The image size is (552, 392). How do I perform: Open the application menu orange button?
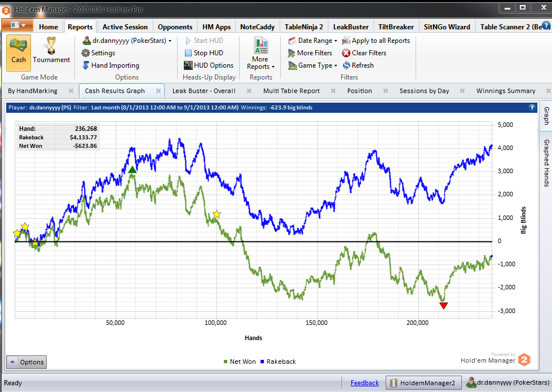[x=17, y=25]
